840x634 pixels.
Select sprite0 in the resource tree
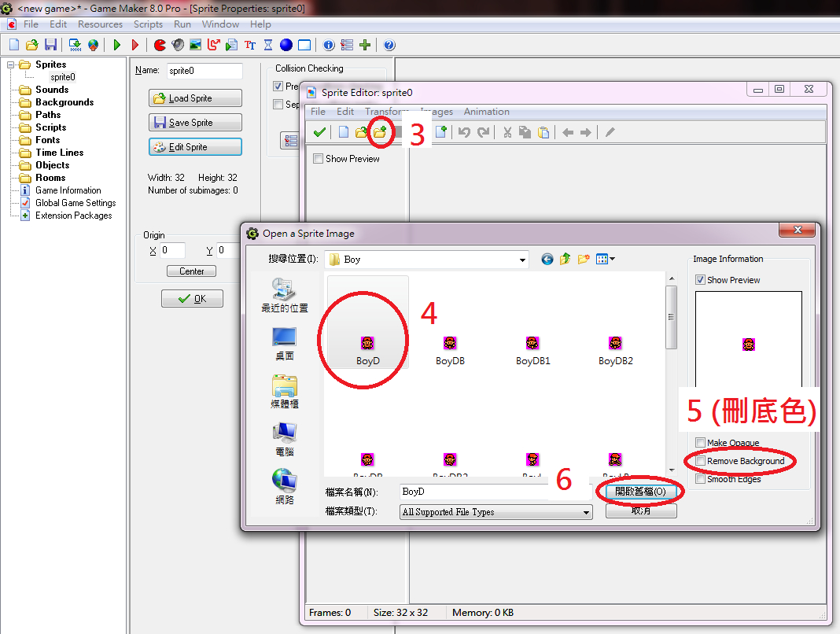(x=63, y=77)
